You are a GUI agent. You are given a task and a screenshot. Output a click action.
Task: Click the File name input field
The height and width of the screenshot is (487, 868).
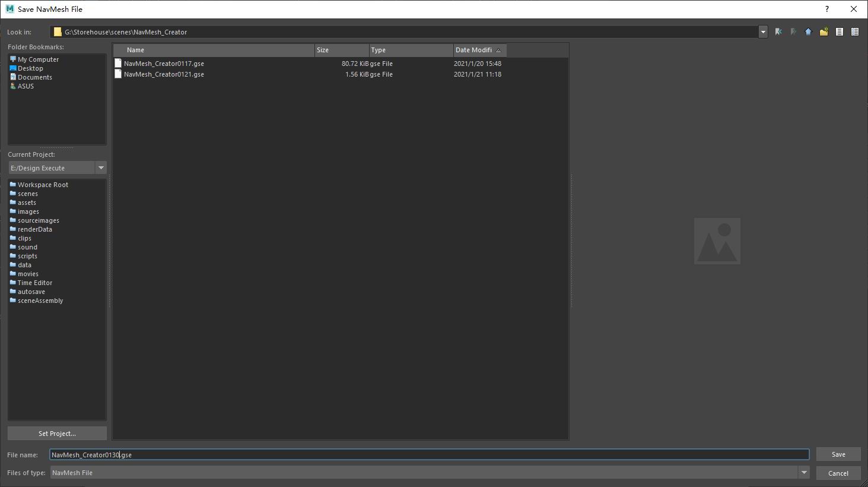click(430, 455)
